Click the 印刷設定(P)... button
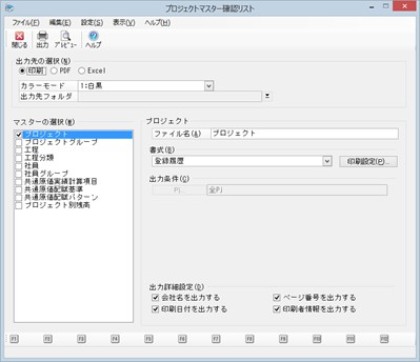 [368, 162]
